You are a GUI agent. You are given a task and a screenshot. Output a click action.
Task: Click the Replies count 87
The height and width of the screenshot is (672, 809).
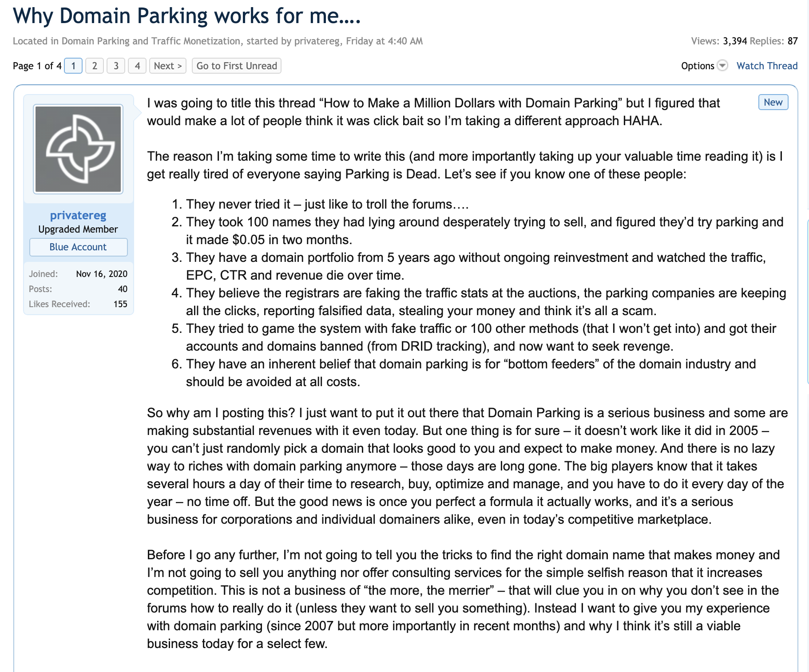tap(793, 41)
